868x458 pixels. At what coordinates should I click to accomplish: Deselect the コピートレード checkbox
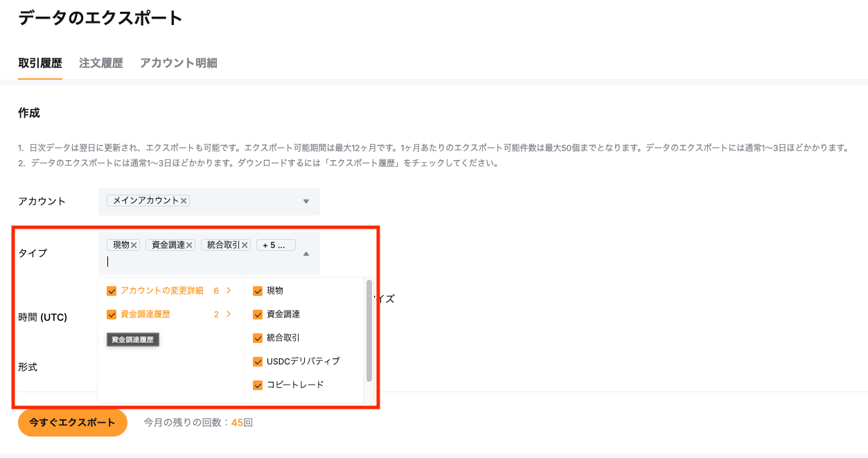pyautogui.click(x=258, y=385)
